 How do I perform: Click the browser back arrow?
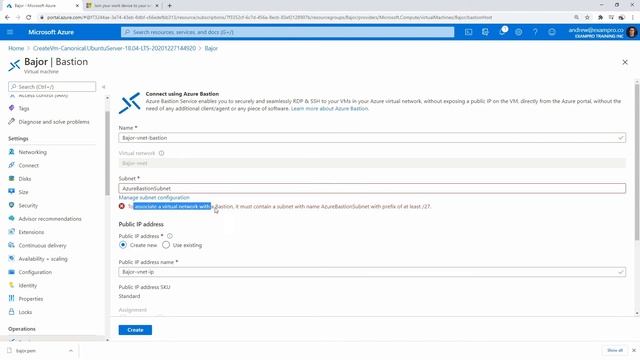click(x=7, y=17)
